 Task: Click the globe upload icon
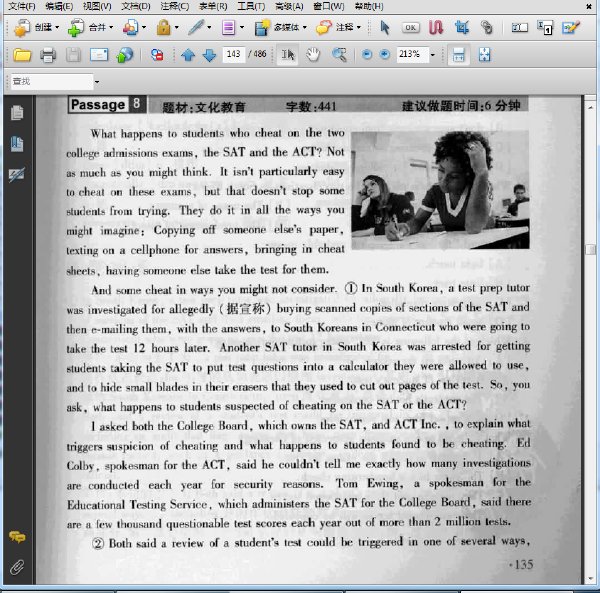125,55
